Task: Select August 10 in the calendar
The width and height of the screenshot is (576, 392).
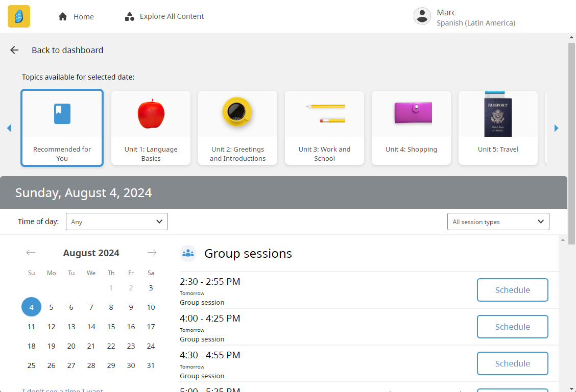Action: coord(151,307)
